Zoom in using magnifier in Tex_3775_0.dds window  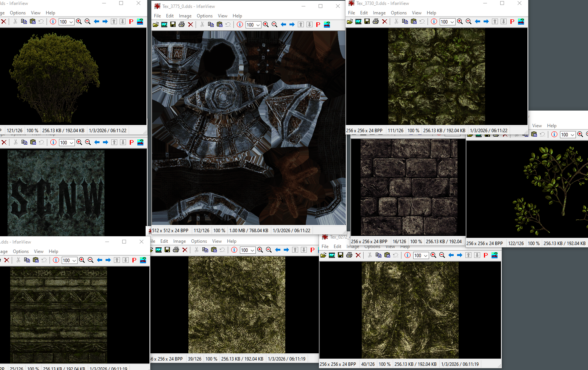pos(266,25)
